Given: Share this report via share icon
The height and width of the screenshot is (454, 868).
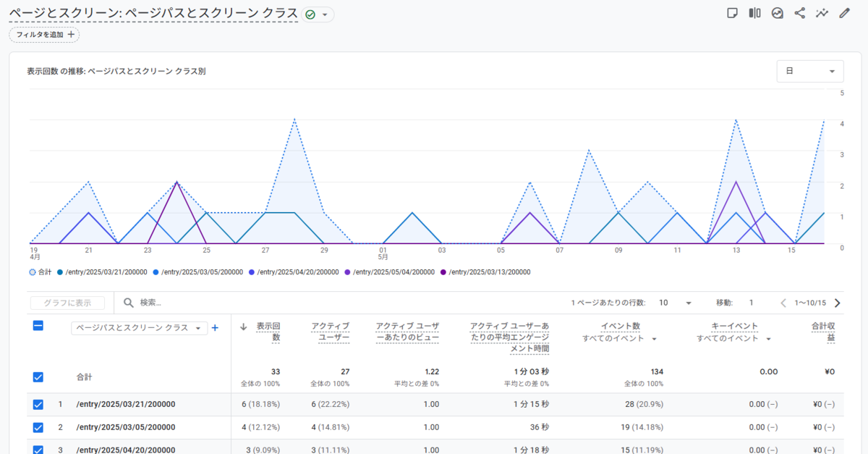Looking at the screenshot, I should (799, 13).
